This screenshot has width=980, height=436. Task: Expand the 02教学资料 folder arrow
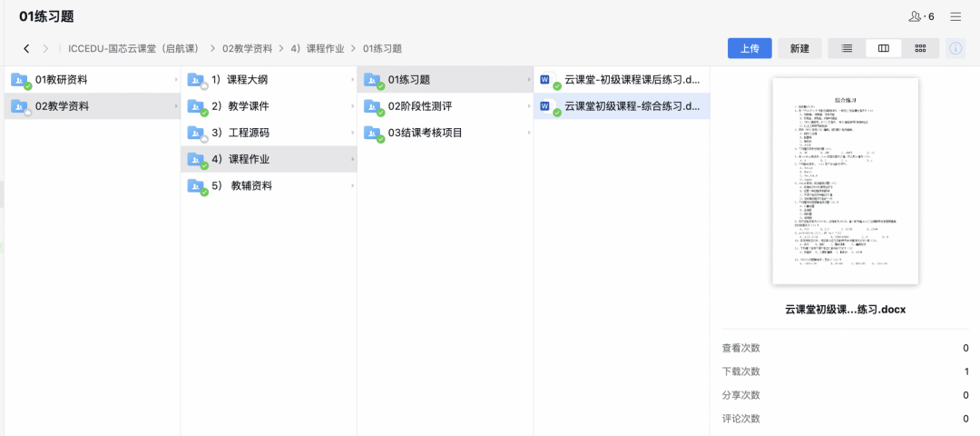coord(175,106)
